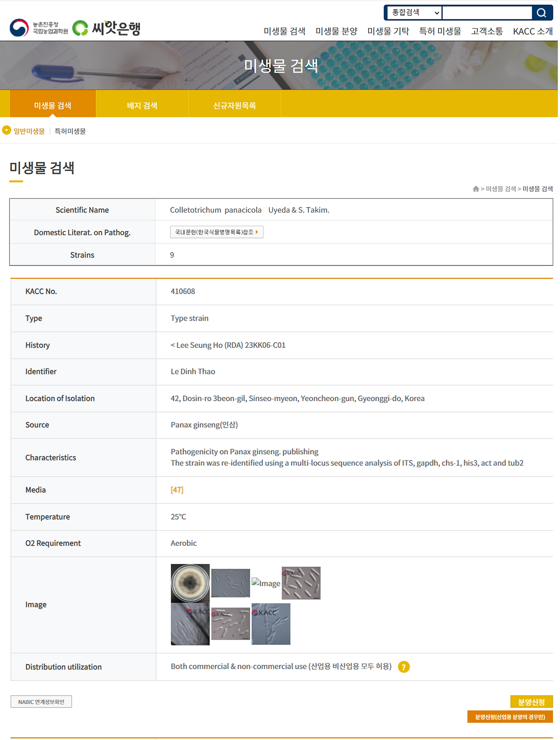
Task: Click the source 'Panax ginseng(인삼)'
Action: pos(204,425)
